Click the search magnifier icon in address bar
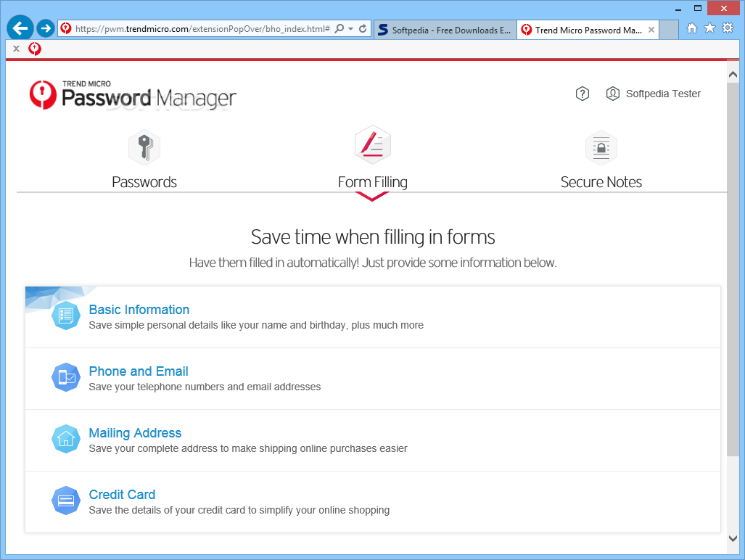This screenshot has height=560, width=745. (x=339, y=28)
